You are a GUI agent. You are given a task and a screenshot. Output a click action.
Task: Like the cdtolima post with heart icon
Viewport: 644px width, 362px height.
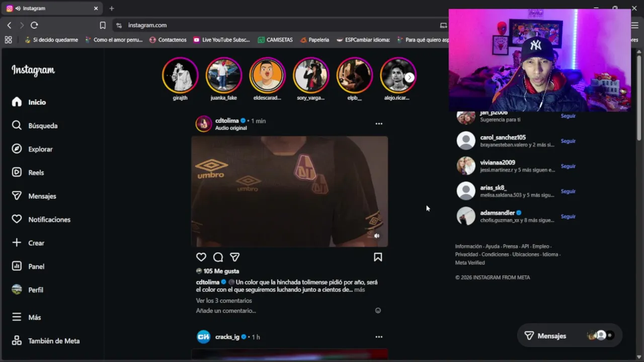click(x=201, y=257)
